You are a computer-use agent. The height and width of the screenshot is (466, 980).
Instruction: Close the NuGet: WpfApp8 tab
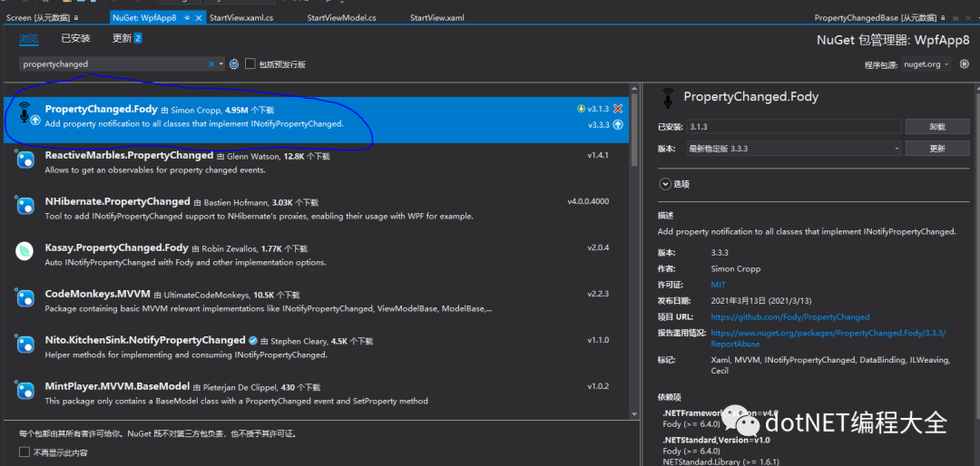click(x=200, y=18)
